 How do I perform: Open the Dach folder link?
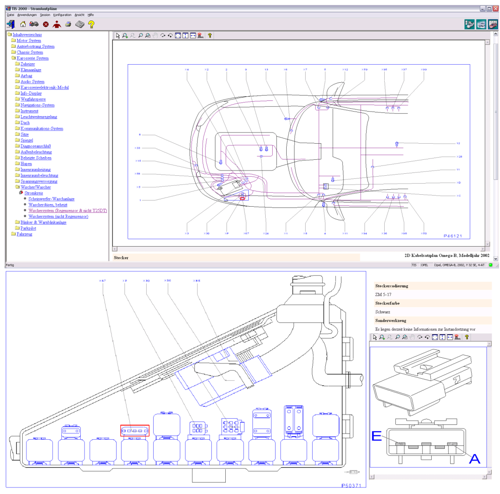[x=25, y=123]
